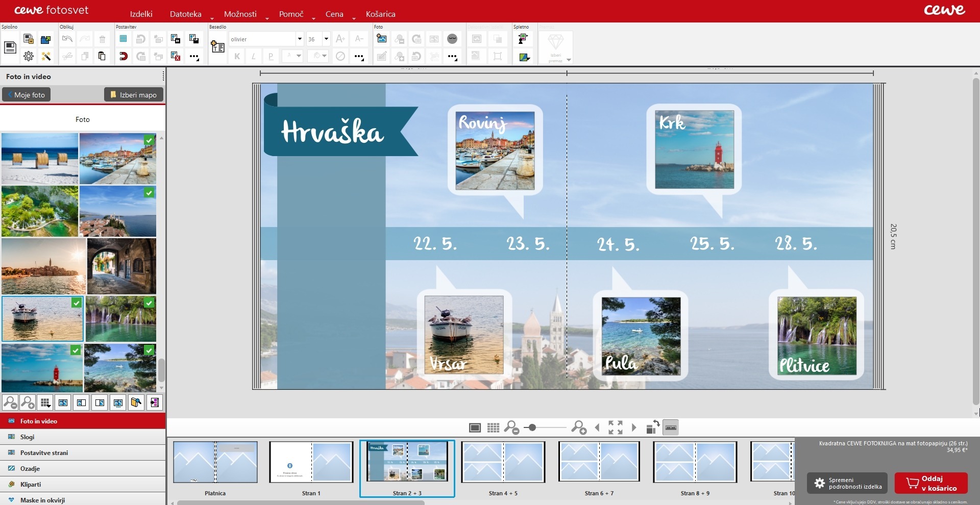Image resolution: width=980 pixels, height=505 pixels.
Task: Toggle underline P formatting
Action: [x=271, y=56]
